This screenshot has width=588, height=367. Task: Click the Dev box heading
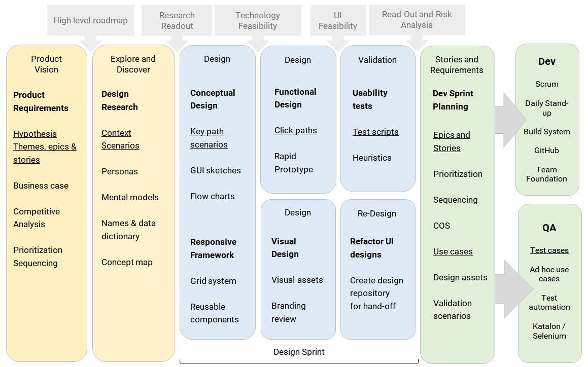547,61
